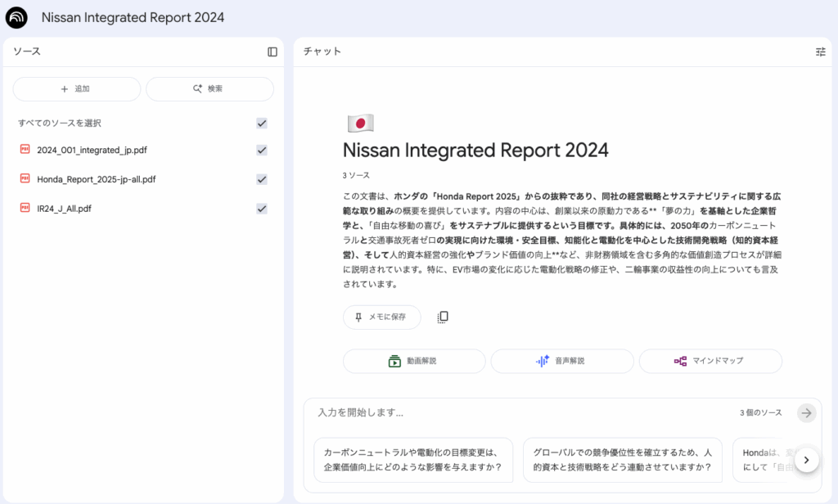Screen dimensions: 838x504
Task: Click the PDF icon for 2024_001_integrated_jp.pdf
Action: tap(25, 150)
